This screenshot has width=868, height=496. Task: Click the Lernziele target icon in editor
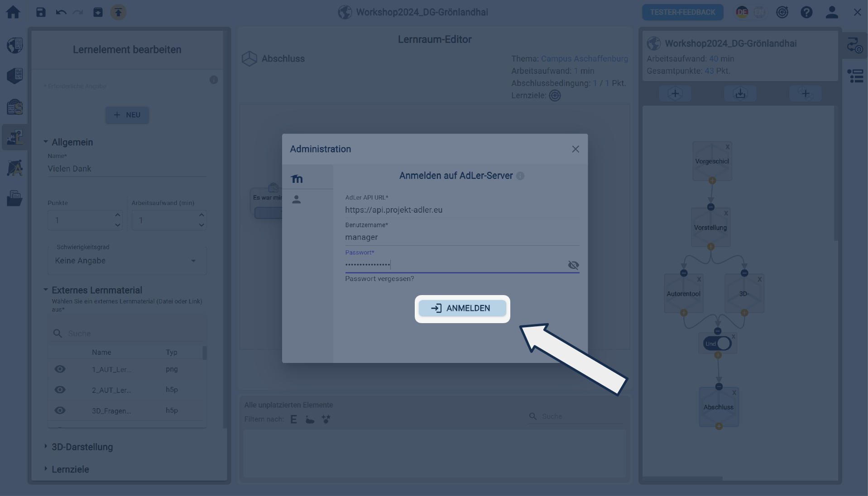tap(555, 95)
